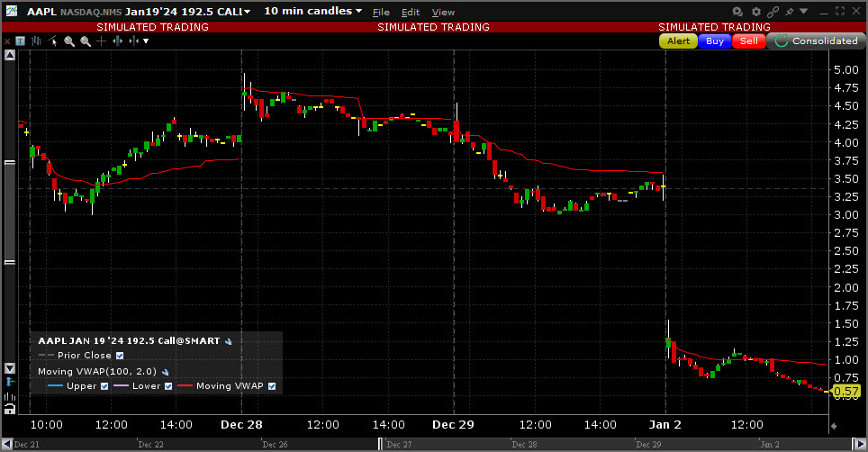Open the View menu
The width and height of the screenshot is (868, 452).
tap(443, 13)
